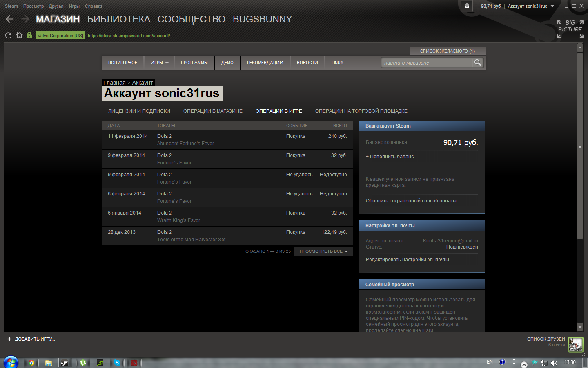Click the Главная breadcrumb link
This screenshot has height=368, width=588.
(x=114, y=83)
